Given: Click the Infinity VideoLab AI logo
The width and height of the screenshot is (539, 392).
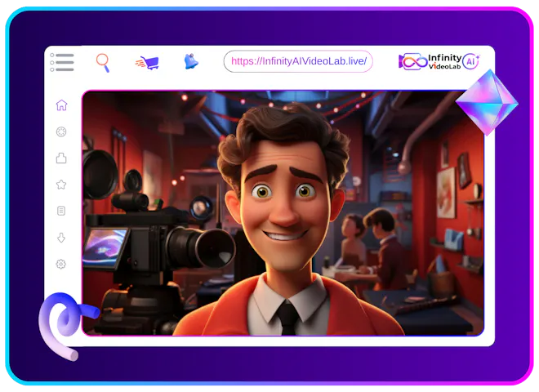Looking at the screenshot, I should click(439, 61).
